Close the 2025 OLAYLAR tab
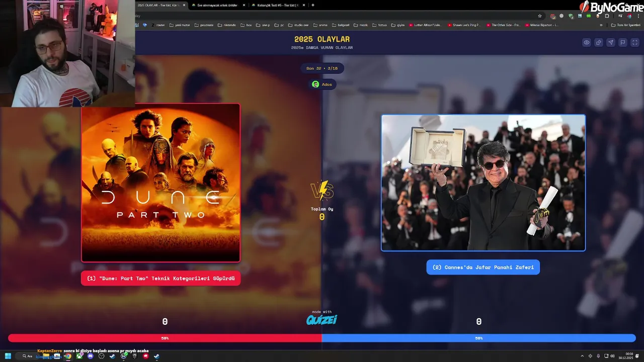 point(184,5)
